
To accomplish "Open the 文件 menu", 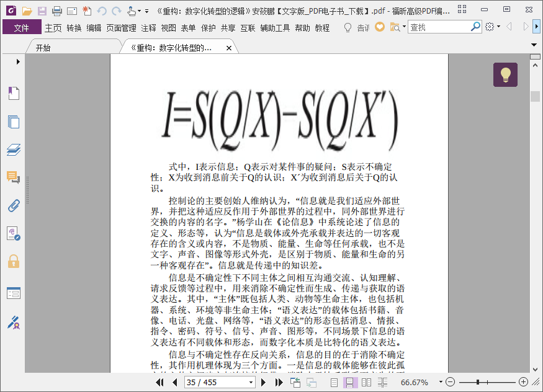I will 22,27.
